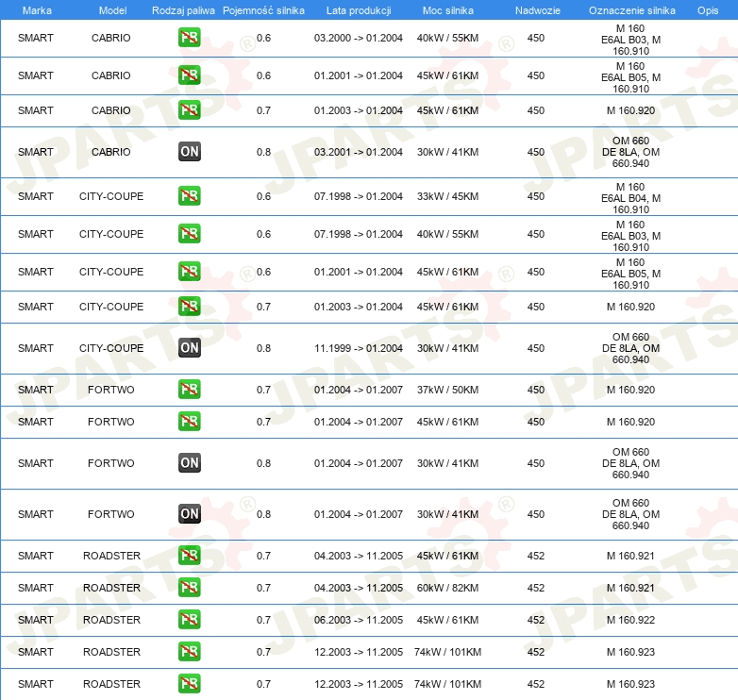Click the PB icon for ROADSTER 60kW/82KM

(x=189, y=588)
